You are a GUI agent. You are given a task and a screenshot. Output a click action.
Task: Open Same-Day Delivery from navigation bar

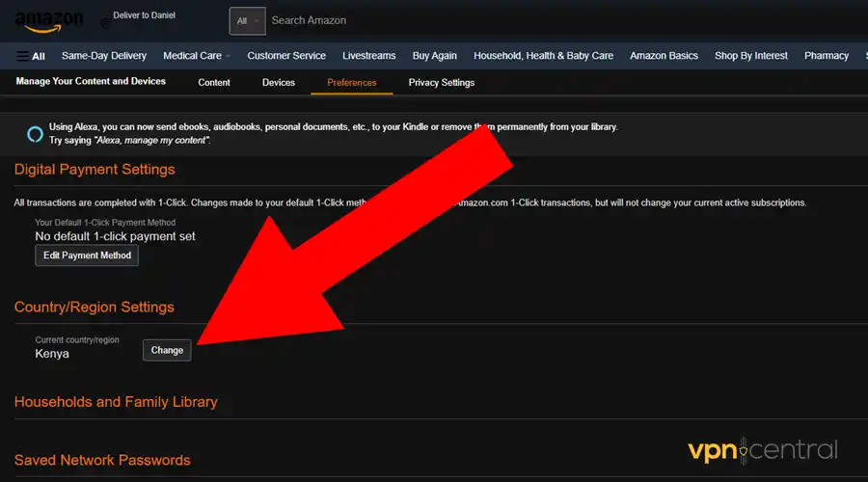click(104, 56)
